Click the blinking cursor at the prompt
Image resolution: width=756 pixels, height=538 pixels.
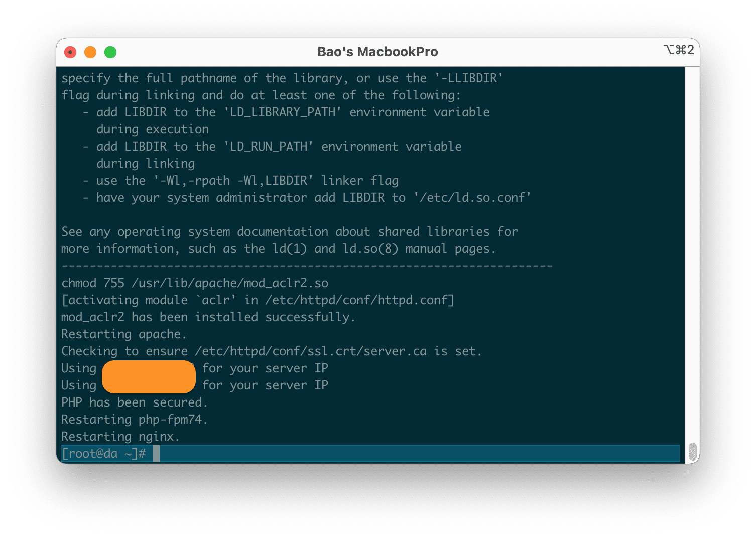(156, 453)
